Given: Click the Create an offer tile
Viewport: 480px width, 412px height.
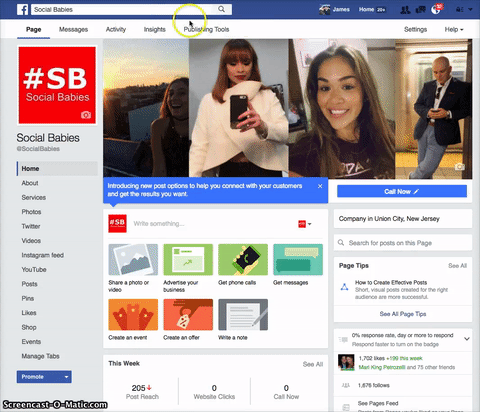Looking at the screenshot, I should click(188, 314).
